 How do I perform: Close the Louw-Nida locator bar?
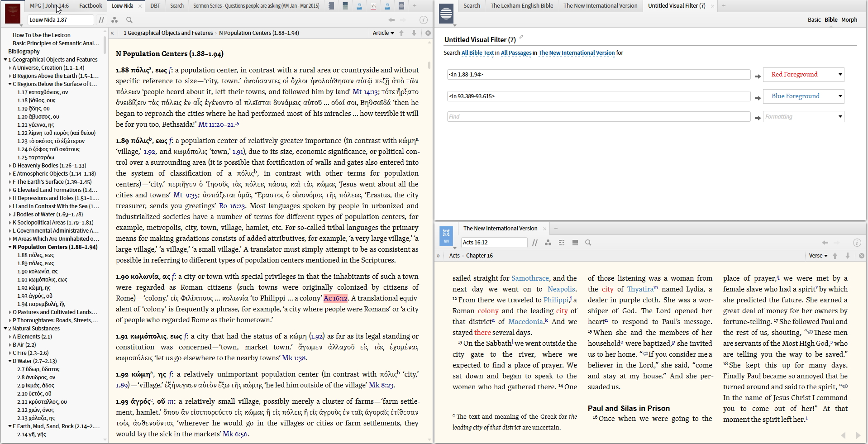[x=428, y=33]
